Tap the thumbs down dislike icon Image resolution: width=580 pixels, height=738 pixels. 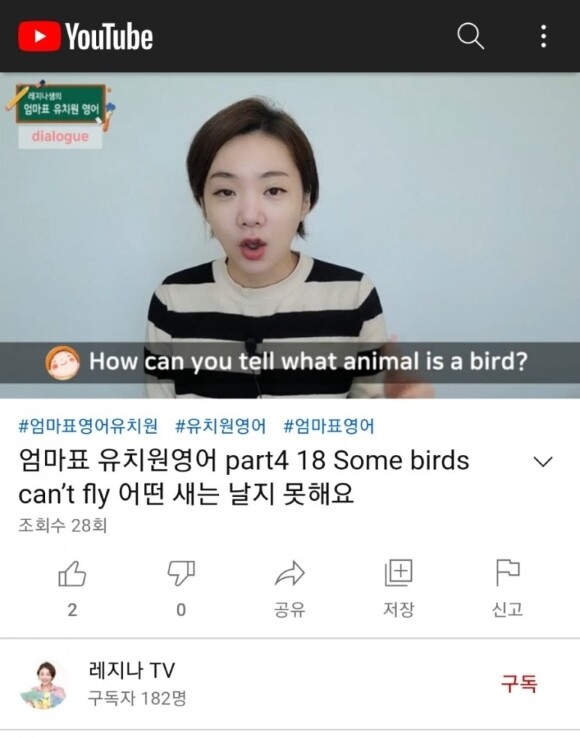click(181, 573)
